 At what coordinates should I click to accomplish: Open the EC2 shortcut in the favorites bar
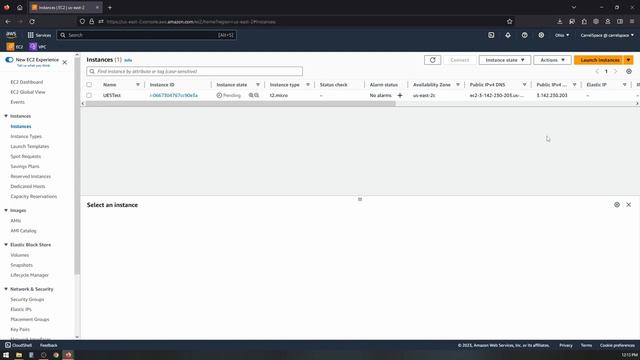(15, 47)
